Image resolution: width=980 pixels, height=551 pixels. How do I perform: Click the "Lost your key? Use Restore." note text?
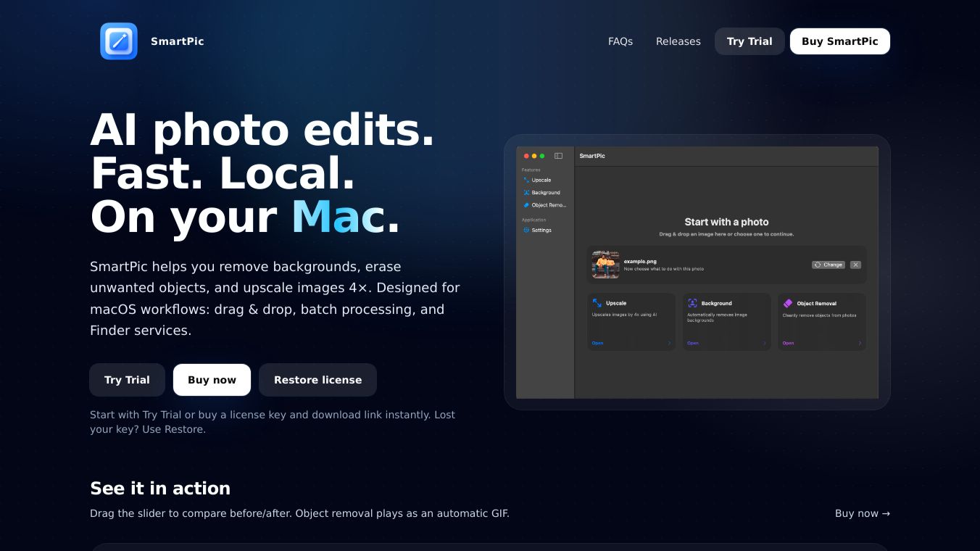[x=273, y=422]
